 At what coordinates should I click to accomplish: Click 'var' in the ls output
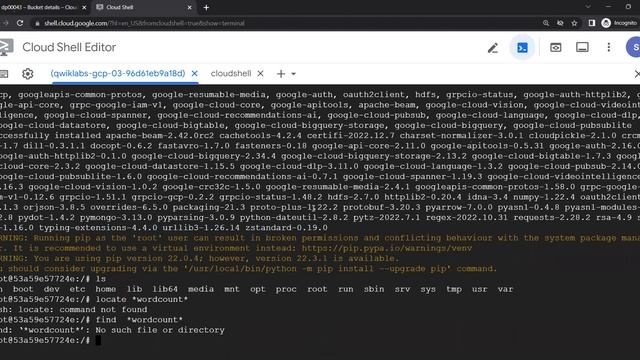point(505,289)
